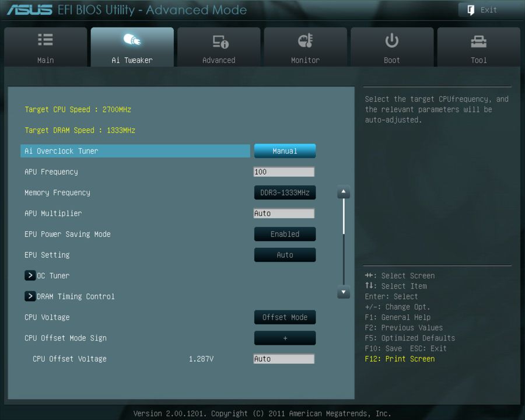Change CPU Voltage from Offset Mode

coord(285,317)
